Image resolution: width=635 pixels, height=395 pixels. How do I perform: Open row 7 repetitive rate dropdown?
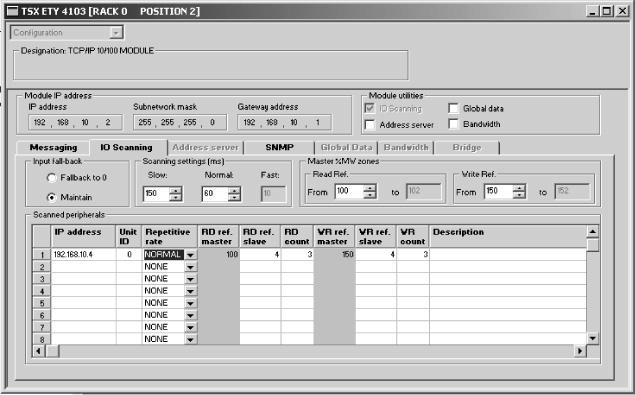point(190,327)
